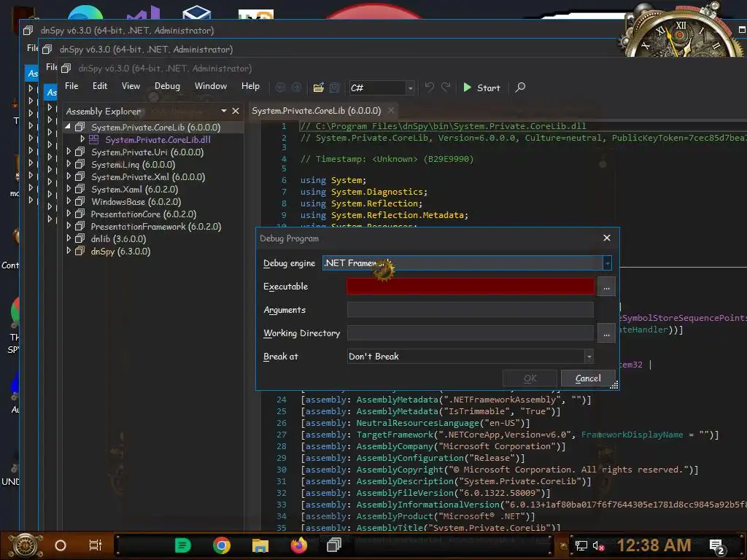Expand dnlib (3.6.0.0) node
The width and height of the screenshot is (747, 560).
tap(69, 238)
